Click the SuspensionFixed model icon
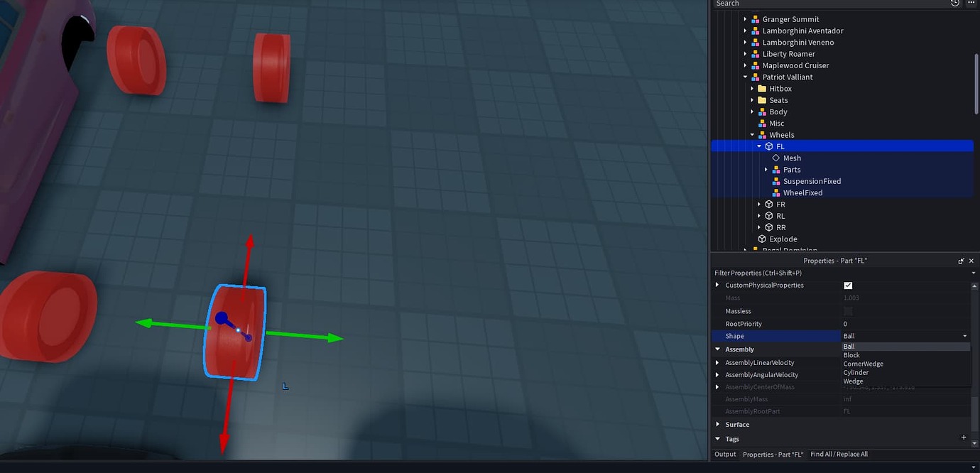The image size is (980, 473). point(776,181)
